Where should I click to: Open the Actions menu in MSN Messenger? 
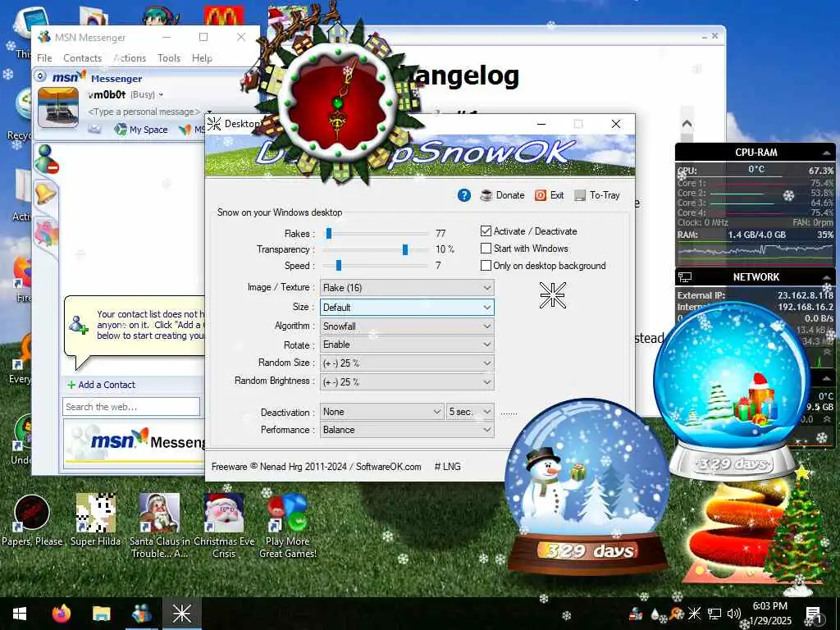[130, 58]
